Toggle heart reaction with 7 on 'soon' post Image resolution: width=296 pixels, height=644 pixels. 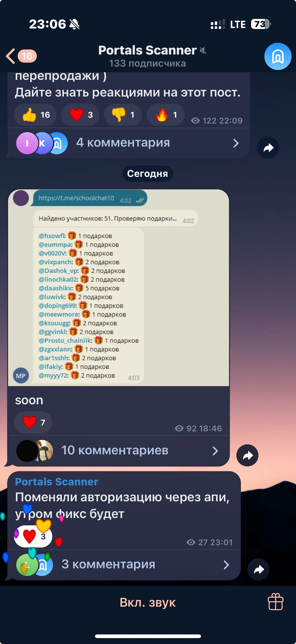point(33,422)
